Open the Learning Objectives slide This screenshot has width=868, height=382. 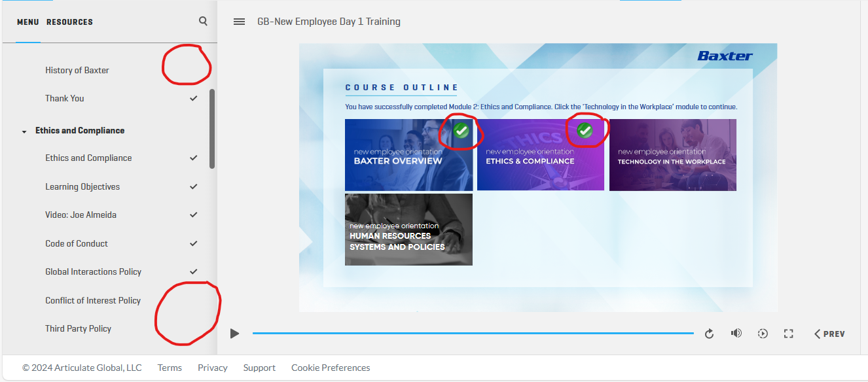(82, 186)
